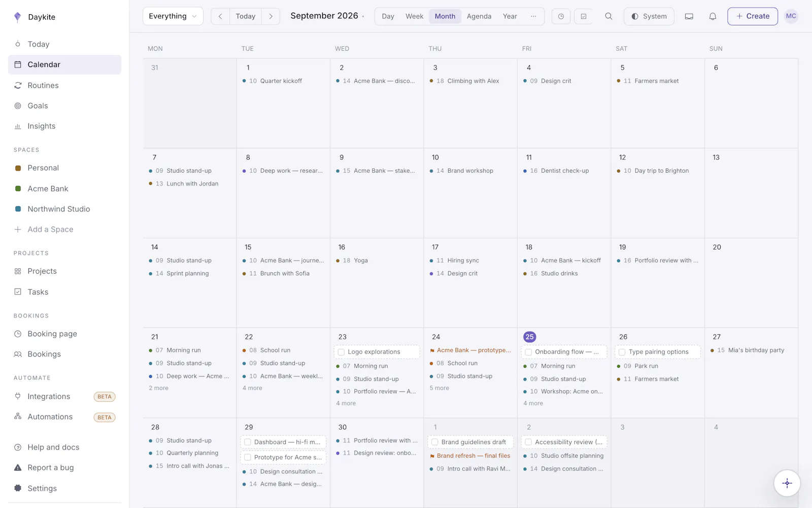Click the inbox tray icon
The image size is (812, 508).
click(x=689, y=16)
